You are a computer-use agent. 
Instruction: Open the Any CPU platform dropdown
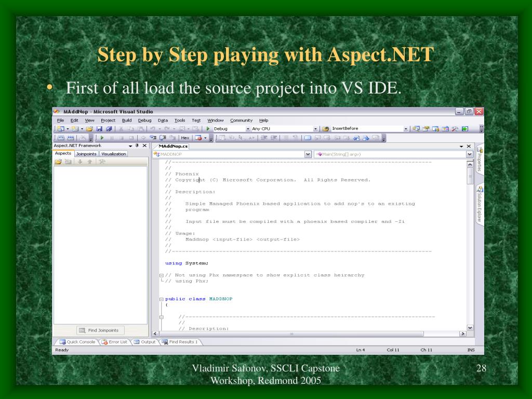(315, 129)
